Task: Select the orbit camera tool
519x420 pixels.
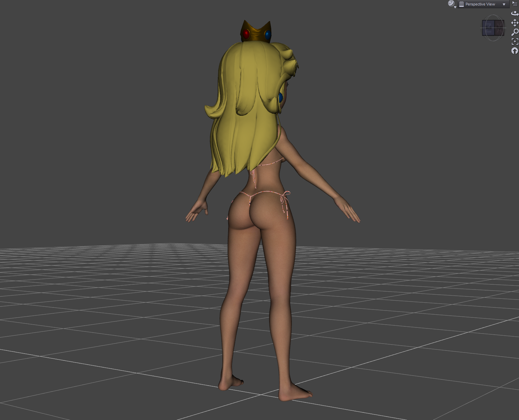Action: point(515,13)
